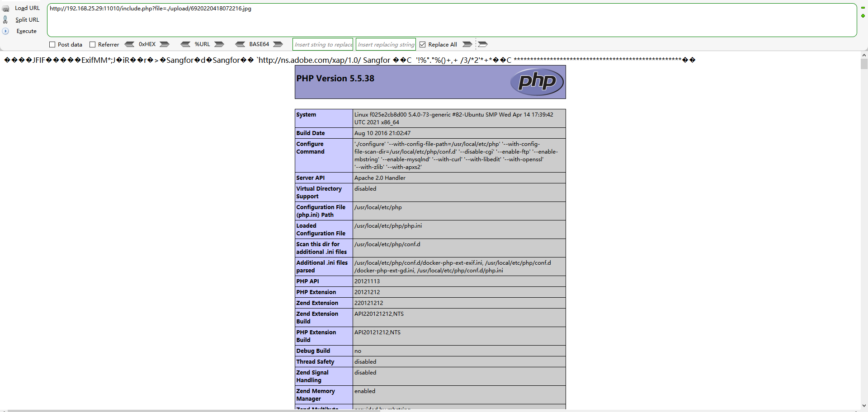Click the Execute play icon

tap(5, 31)
